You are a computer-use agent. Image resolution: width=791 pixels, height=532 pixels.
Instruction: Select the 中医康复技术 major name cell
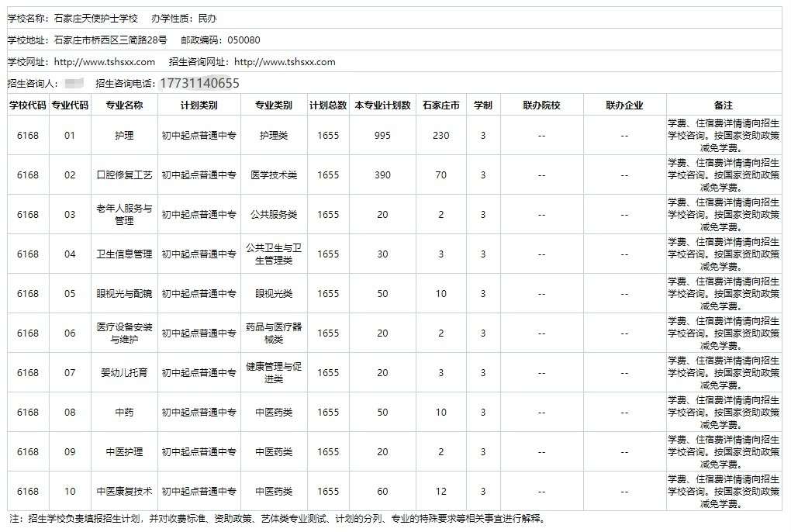point(124,491)
